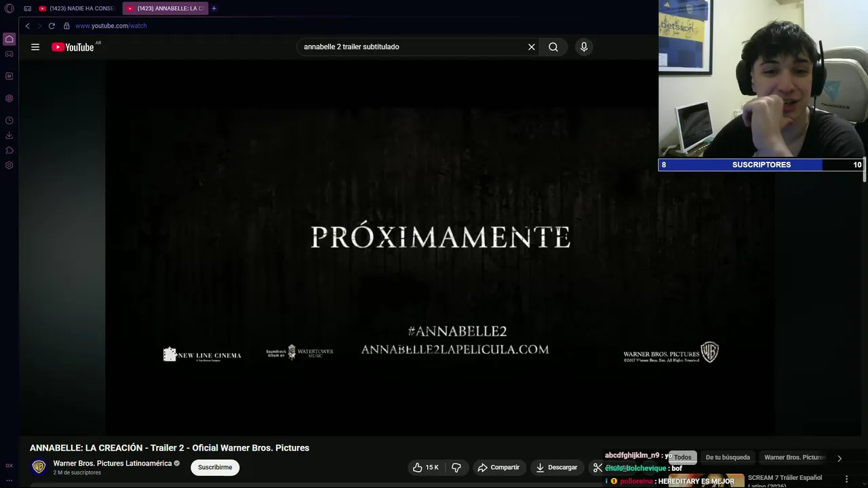Run search with magnifying glass button
The width and height of the screenshot is (868, 488).
point(553,47)
